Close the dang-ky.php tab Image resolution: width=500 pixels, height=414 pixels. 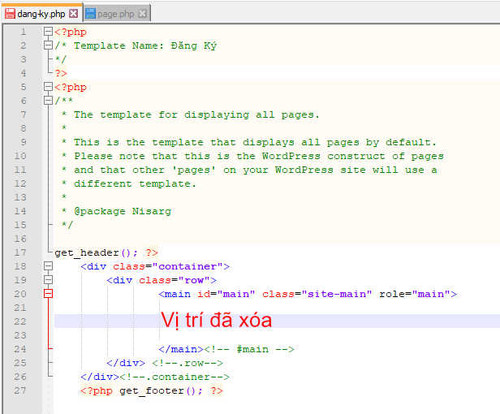[x=74, y=14]
